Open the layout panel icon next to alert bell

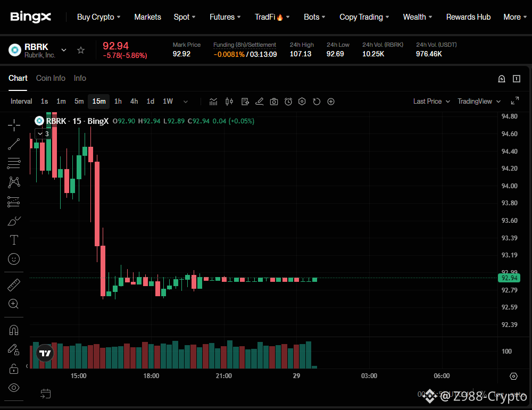pyautogui.click(x=517, y=79)
